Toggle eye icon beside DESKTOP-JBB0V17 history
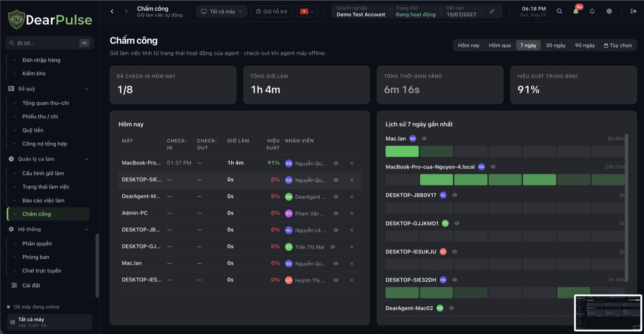Image resolution: width=644 pixels, height=334 pixels. click(x=455, y=195)
